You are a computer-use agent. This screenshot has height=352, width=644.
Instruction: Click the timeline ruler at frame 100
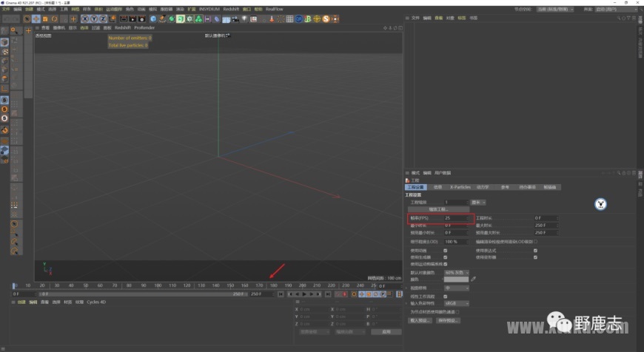pos(158,285)
